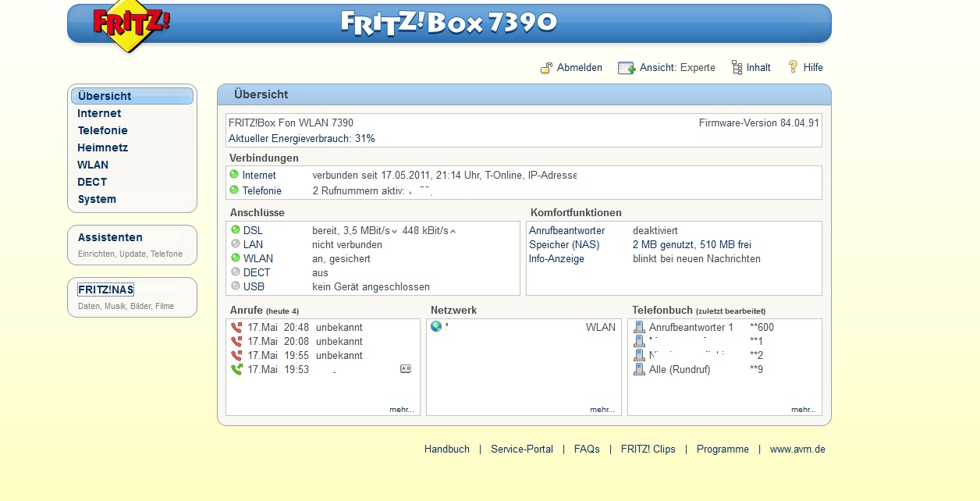This screenshot has height=501, width=980.
Task: Click 'Firmware-Version 84.04.91' text
Action: coord(758,123)
